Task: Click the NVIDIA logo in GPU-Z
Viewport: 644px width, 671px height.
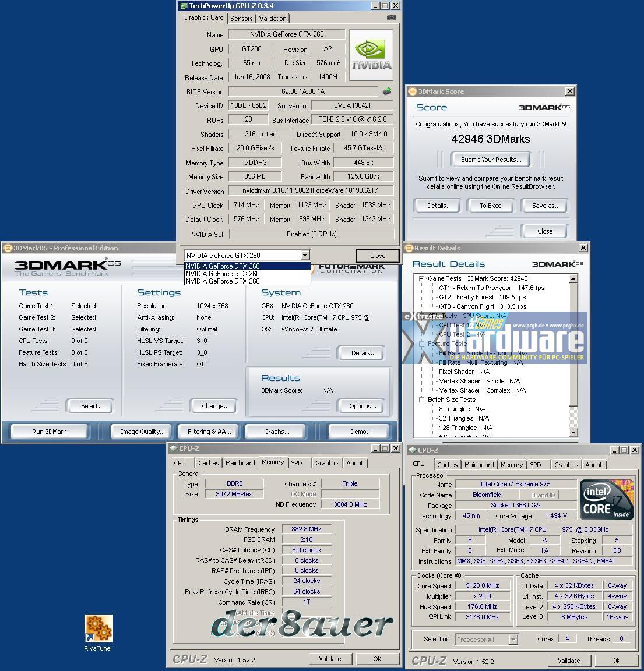Action: pyautogui.click(x=371, y=55)
